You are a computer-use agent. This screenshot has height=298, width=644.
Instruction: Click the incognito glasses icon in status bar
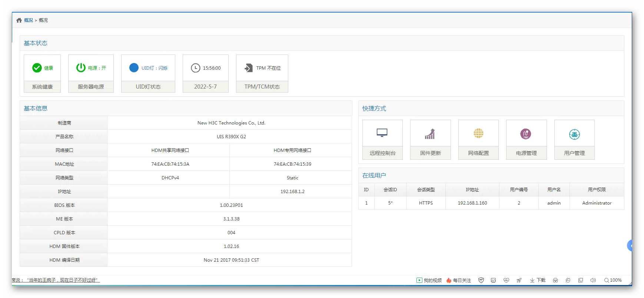coord(555,280)
